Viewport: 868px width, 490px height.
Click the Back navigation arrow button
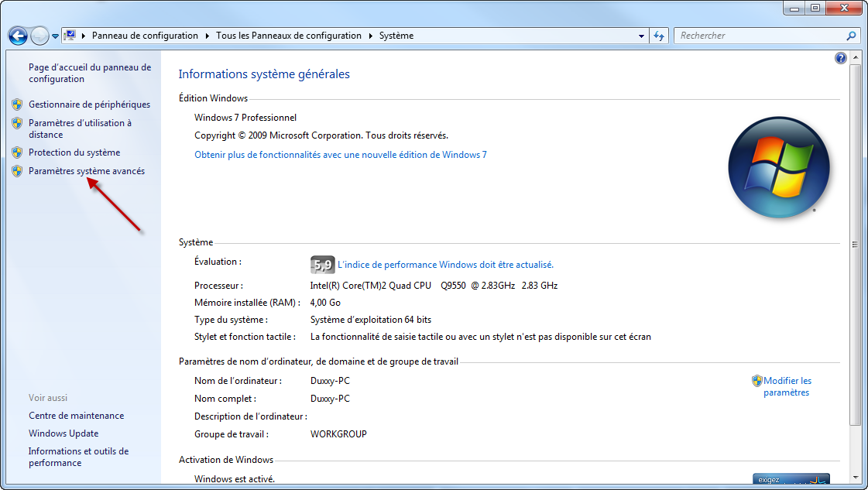click(x=18, y=36)
